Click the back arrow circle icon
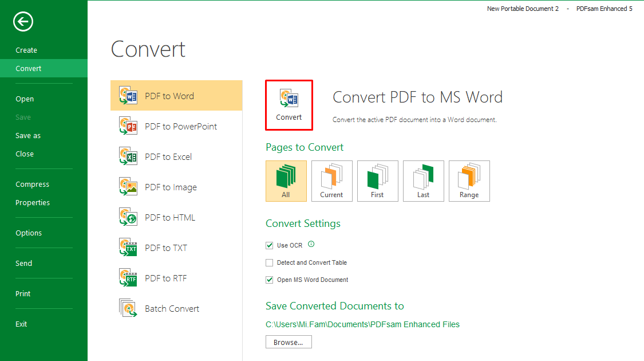Viewport: 644px width, 361px height. coord(23,21)
